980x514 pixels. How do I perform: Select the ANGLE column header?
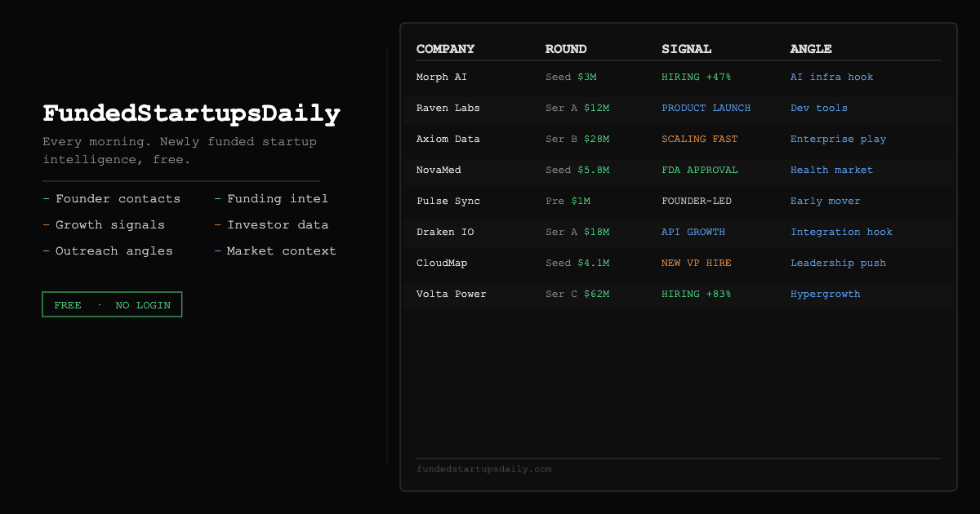pyautogui.click(x=811, y=49)
